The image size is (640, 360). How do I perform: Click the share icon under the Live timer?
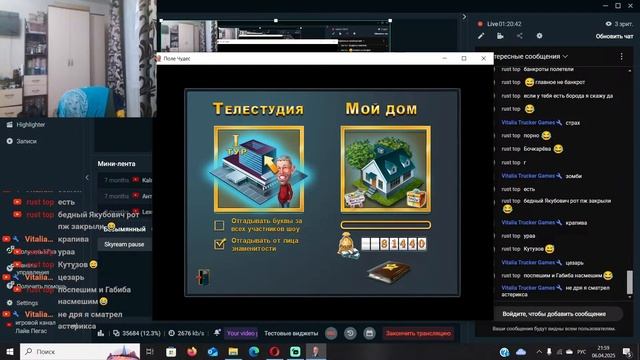[x=519, y=36]
